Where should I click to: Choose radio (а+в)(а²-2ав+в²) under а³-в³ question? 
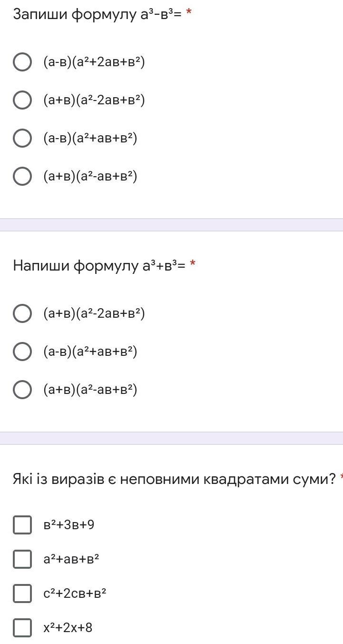point(22,100)
